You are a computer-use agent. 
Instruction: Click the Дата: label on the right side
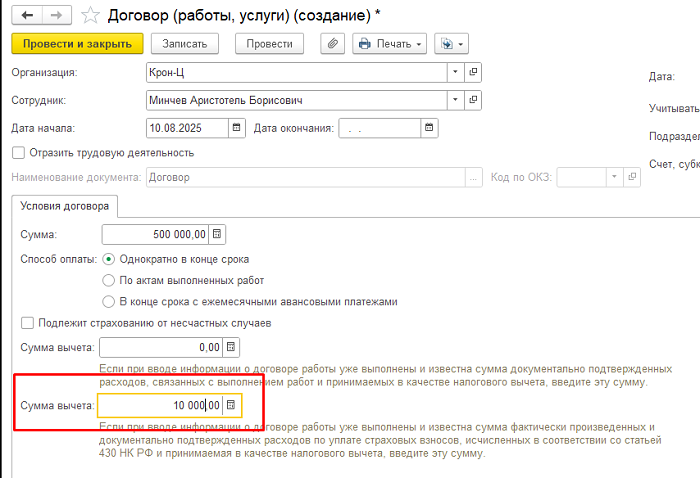662,77
